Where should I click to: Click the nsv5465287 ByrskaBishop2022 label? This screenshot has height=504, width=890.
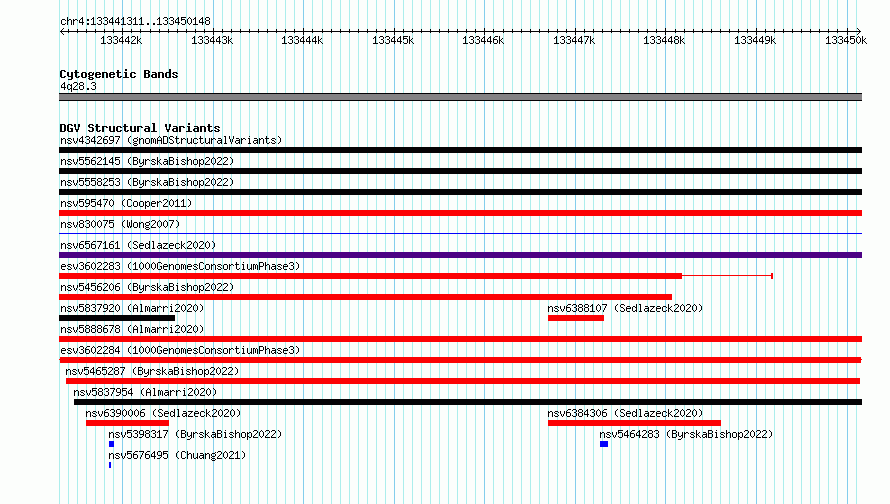click(152, 371)
